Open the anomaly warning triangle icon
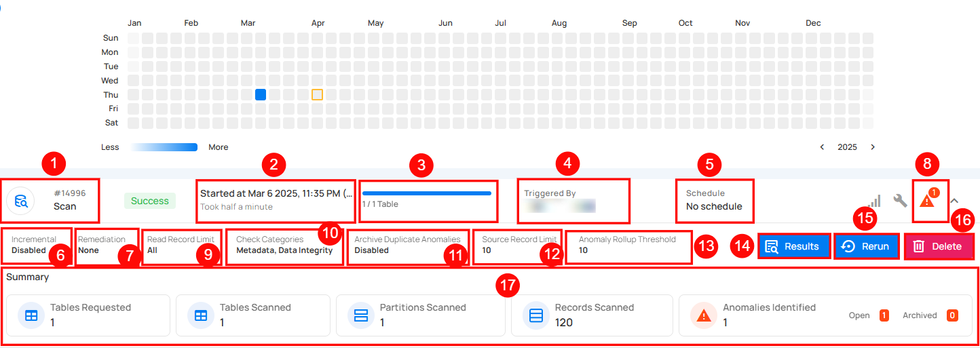Screen dimensions: 980x348 (927, 200)
